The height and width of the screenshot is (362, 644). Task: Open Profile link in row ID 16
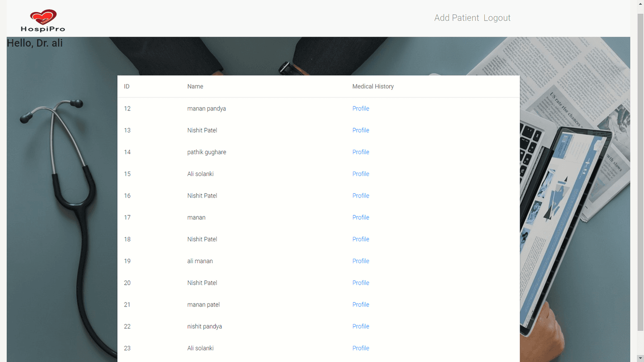(360, 196)
